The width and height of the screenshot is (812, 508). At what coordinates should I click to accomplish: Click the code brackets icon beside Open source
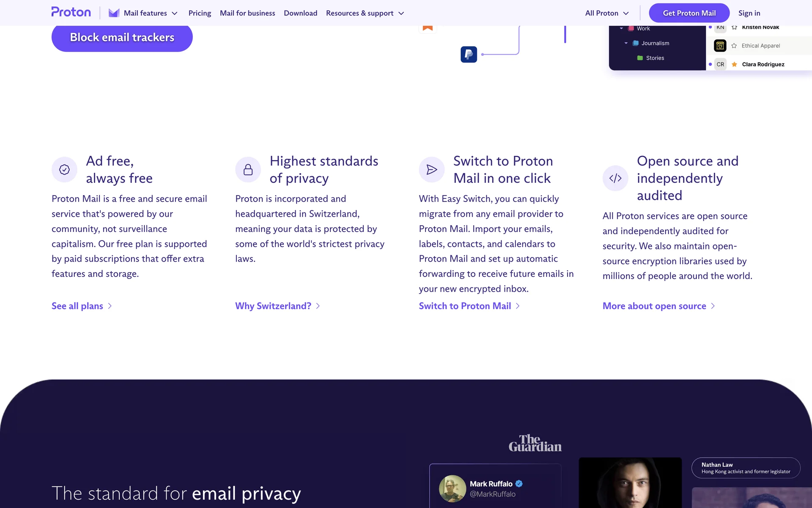(x=615, y=178)
